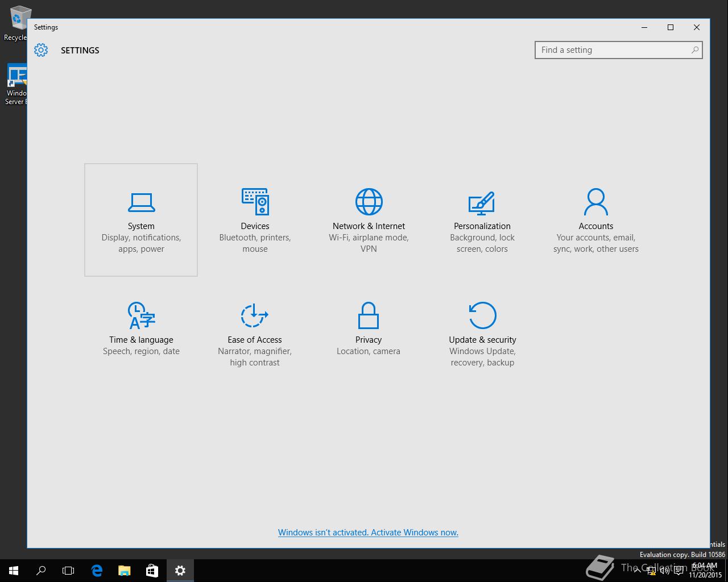Show hidden tray icons chevron
The image size is (728, 582).
click(637, 571)
